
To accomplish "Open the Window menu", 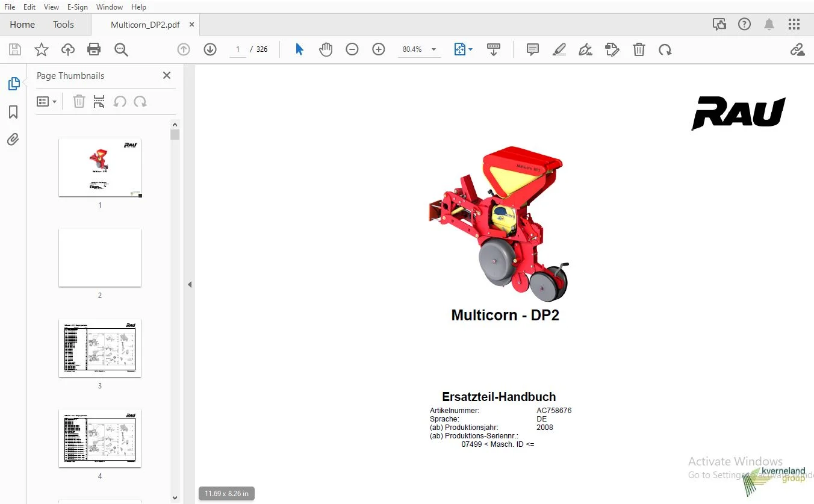I will coord(110,7).
